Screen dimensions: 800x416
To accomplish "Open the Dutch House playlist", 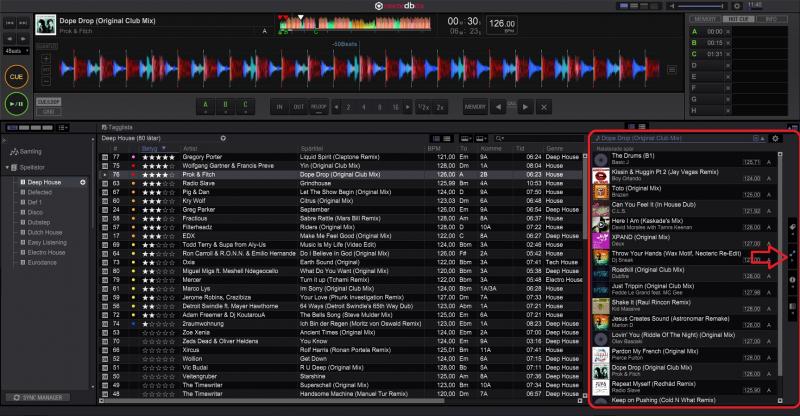I will [44, 233].
